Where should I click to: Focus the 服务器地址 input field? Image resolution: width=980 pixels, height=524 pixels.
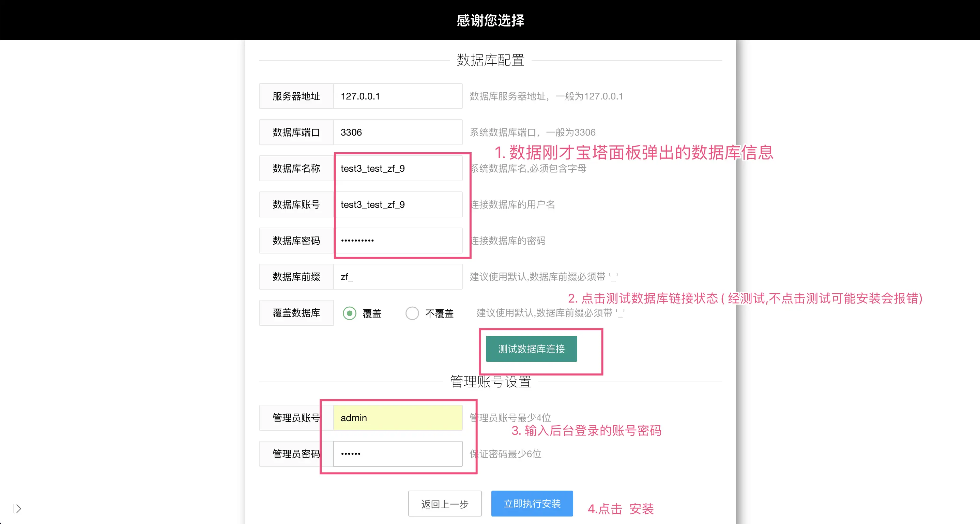[398, 96]
